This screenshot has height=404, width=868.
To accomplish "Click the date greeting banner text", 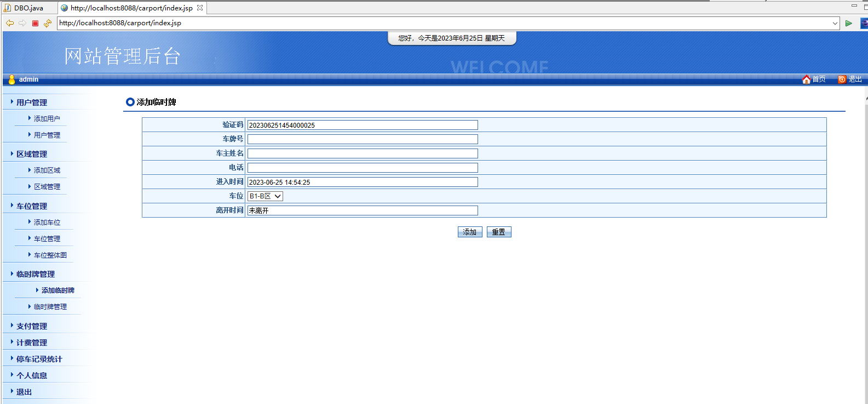I will 452,38.
